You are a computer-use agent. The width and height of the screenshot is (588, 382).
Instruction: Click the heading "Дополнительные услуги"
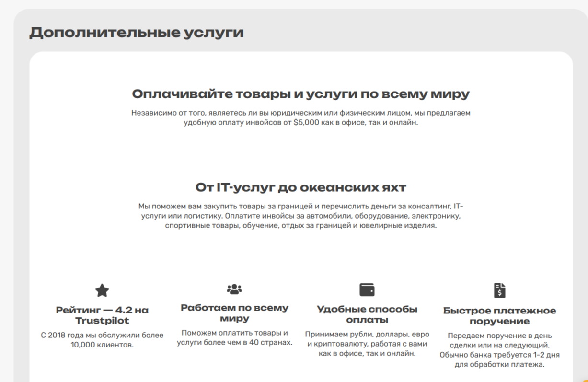pyautogui.click(x=137, y=33)
